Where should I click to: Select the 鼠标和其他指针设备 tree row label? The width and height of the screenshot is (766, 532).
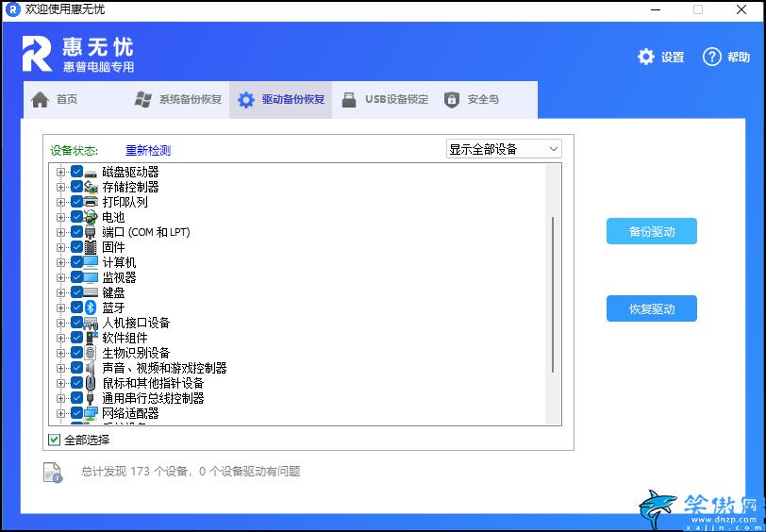click(153, 383)
